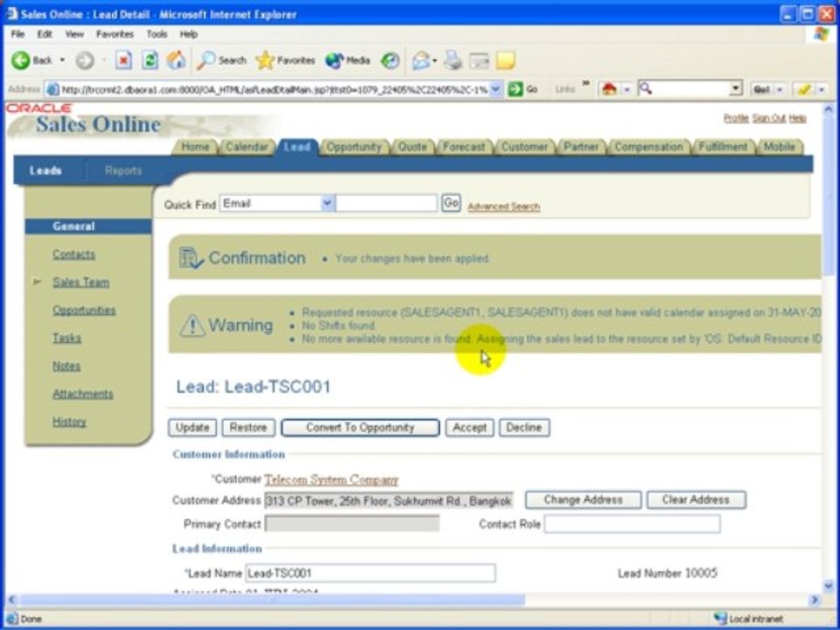Switch to the Forecast tab

pos(464,147)
